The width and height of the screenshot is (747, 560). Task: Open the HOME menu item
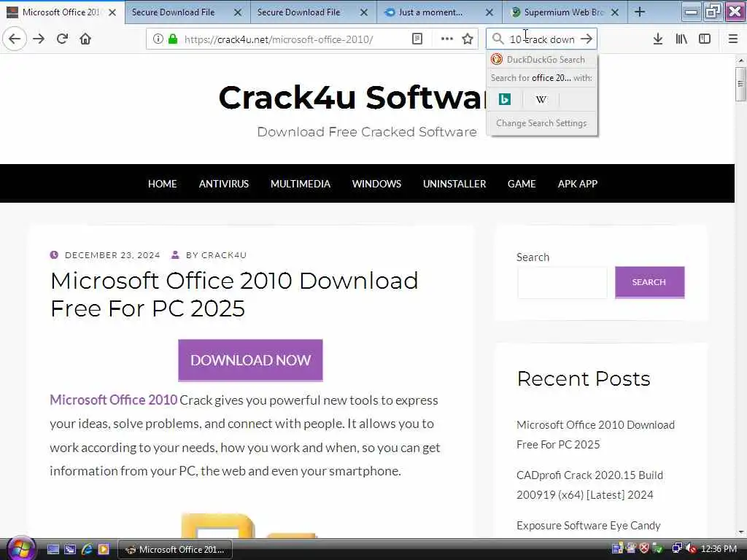[x=162, y=184]
